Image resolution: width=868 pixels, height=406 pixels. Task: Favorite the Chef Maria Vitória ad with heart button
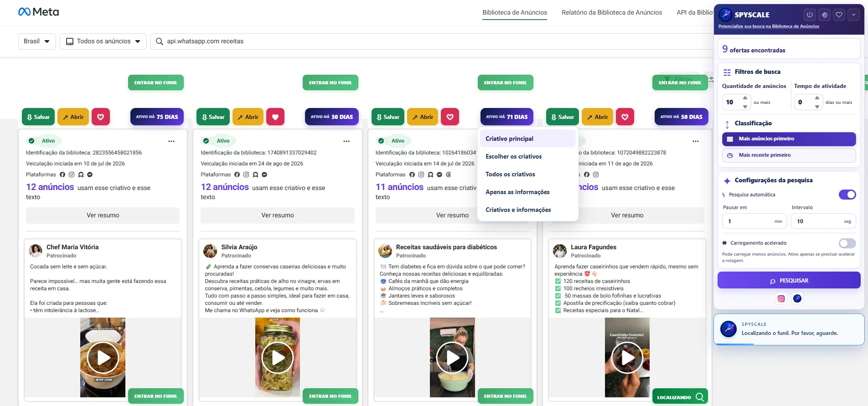[x=101, y=117]
